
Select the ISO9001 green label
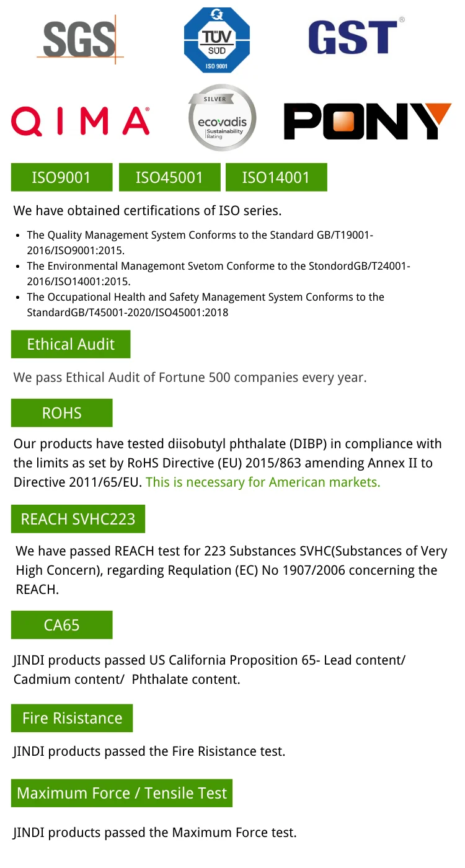point(61,177)
